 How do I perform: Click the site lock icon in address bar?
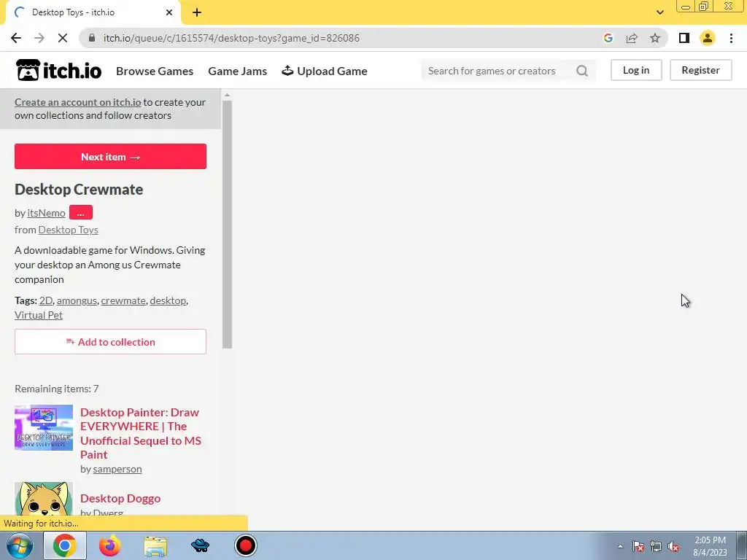[x=92, y=38]
